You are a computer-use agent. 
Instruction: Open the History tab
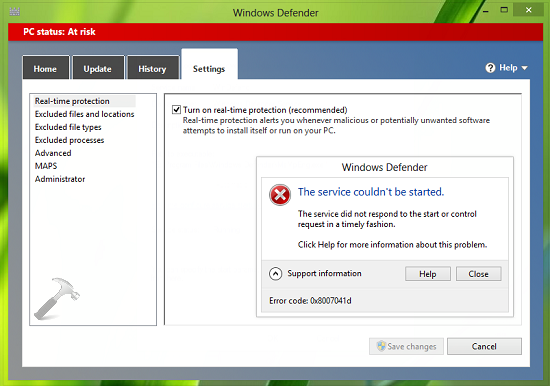(153, 67)
